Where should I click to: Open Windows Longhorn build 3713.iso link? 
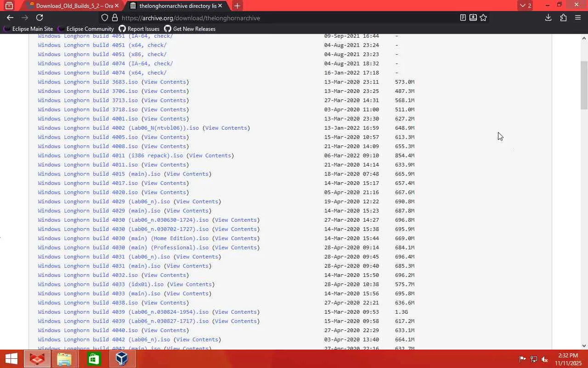[x=88, y=100]
